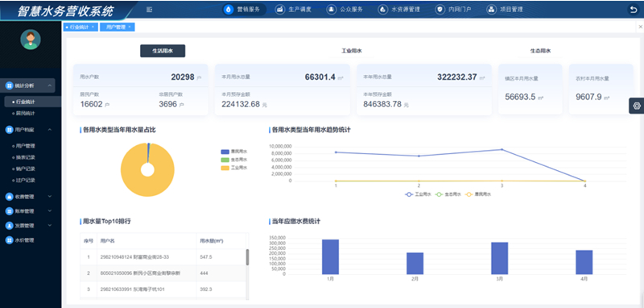
Task: Click the 发票管理 menu icon
Action: [9, 226]
